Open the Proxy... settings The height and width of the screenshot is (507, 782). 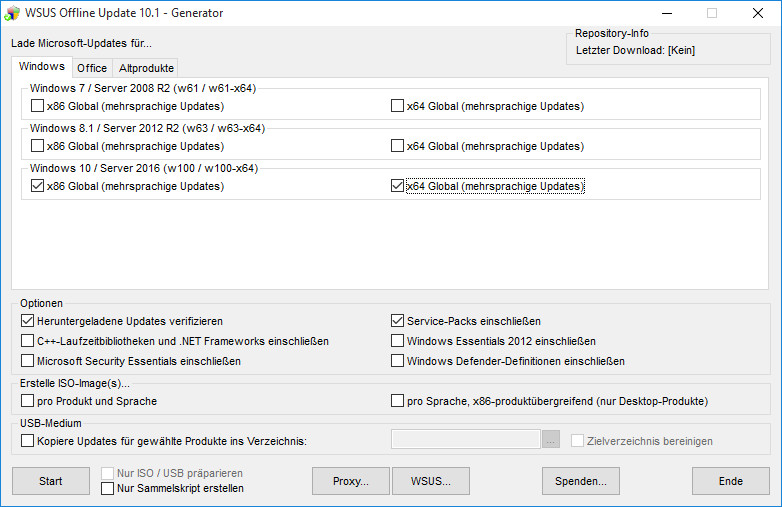pyautogui.click(x=351, y=481)
